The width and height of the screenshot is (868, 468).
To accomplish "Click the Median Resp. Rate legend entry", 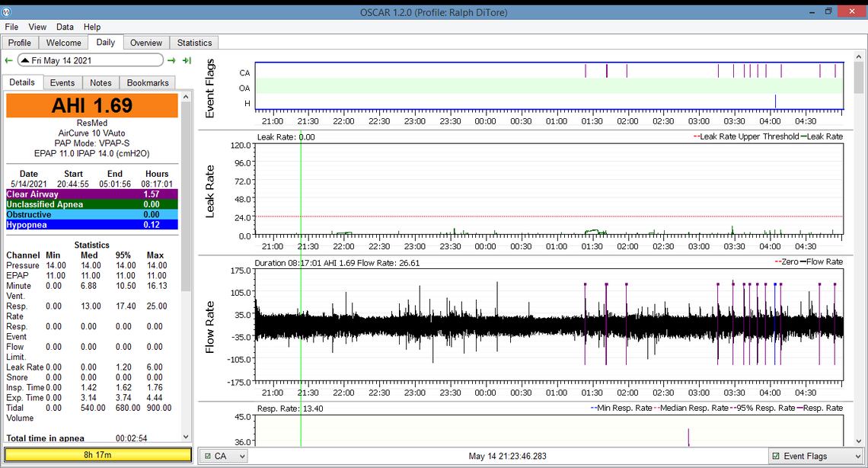I will point(691,409).
